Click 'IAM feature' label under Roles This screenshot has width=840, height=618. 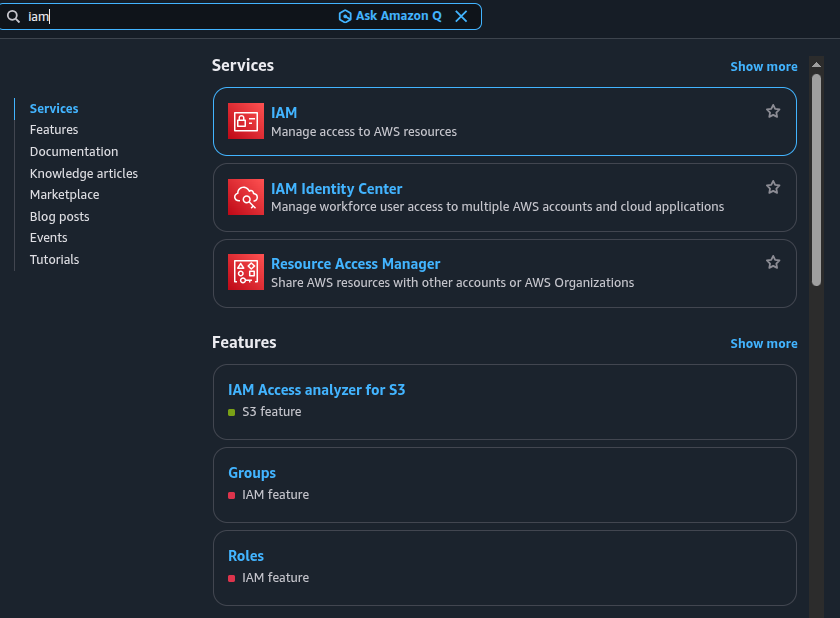275,578
